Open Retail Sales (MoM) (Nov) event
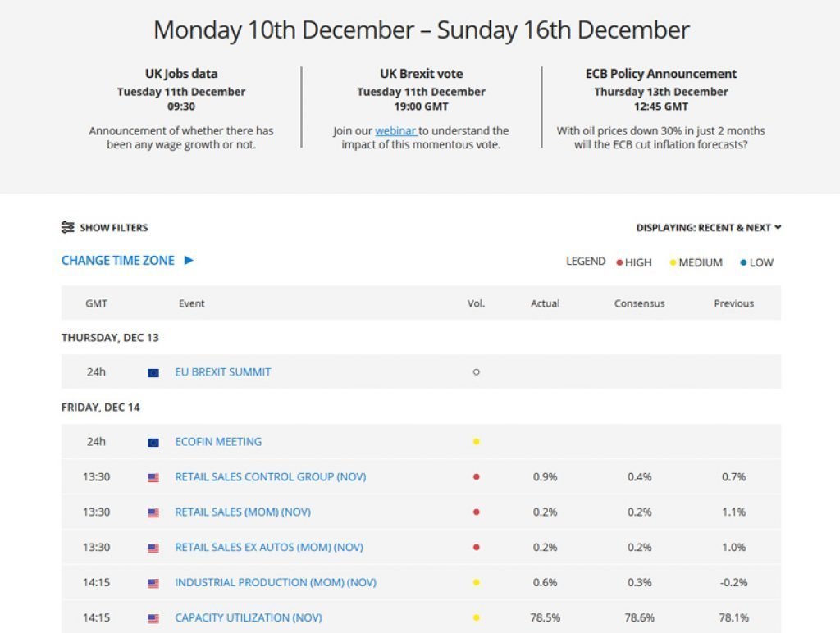Screen dimensions: 840x633 pos(243,512)
